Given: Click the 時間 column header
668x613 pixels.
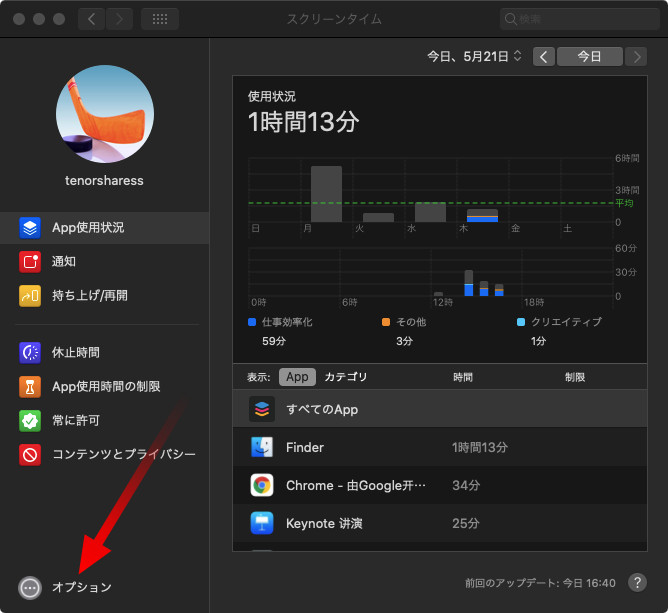Looking at the screenshot, I should click(463, 377).
